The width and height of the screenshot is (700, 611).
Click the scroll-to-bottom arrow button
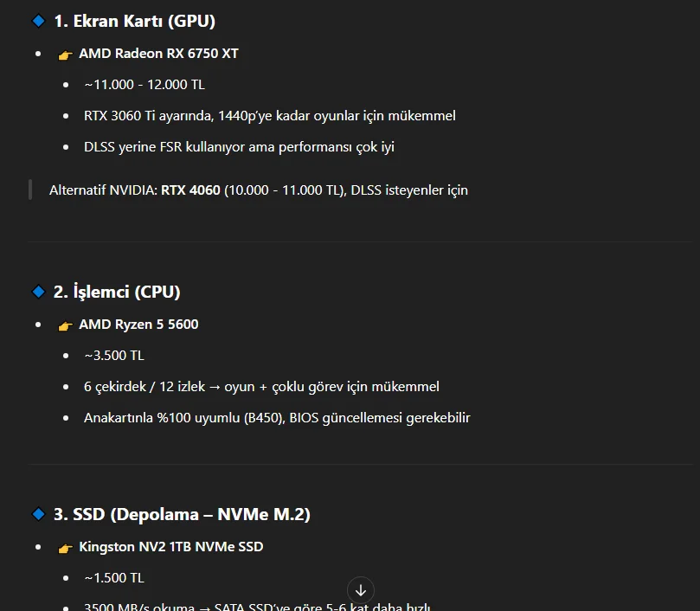(x=361, y=590)
